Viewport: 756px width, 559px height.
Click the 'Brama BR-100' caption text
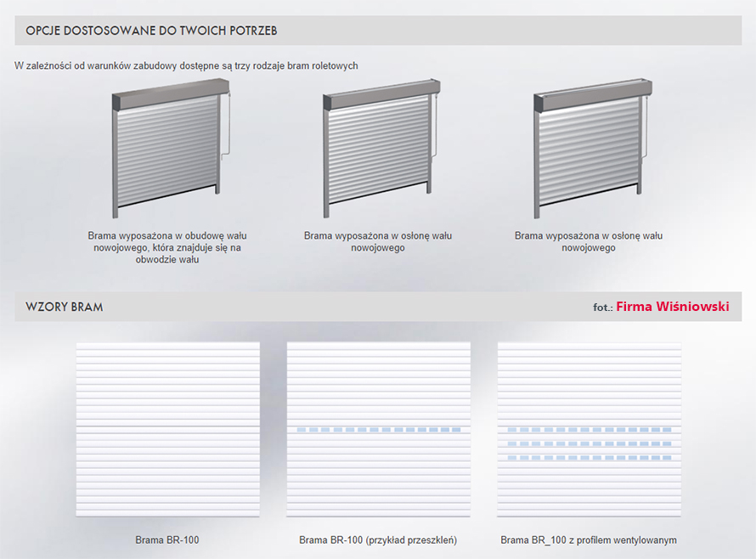167,539
